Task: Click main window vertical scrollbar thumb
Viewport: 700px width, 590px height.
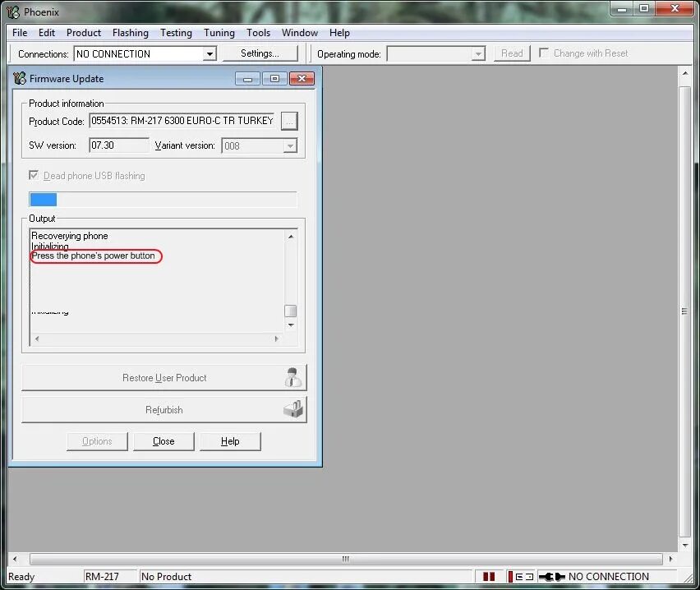Action: point(685,311)
